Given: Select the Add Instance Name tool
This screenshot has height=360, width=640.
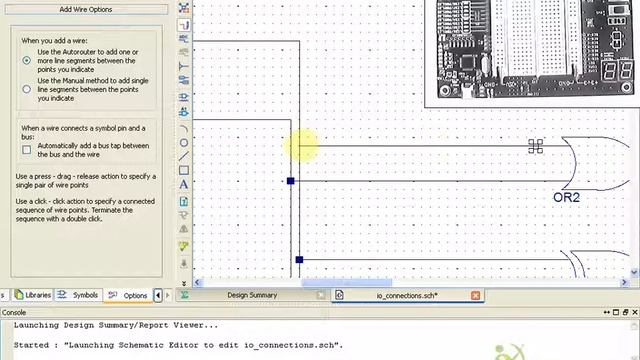Looking at the screenshot, I should pyautogui.click(x=184, y=111).
